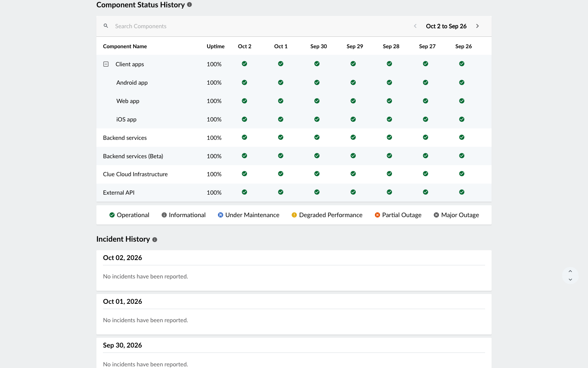
Task: Click the Sep 30, 2026 incident heading
Action: coord(122,345)
